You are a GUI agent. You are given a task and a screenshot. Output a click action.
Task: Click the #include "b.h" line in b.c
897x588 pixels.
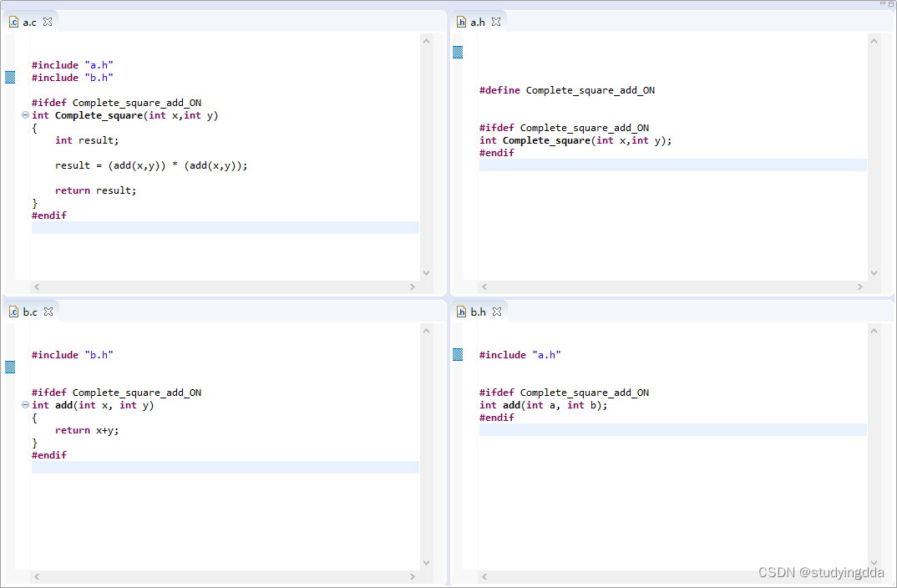[x=73, y=355]
